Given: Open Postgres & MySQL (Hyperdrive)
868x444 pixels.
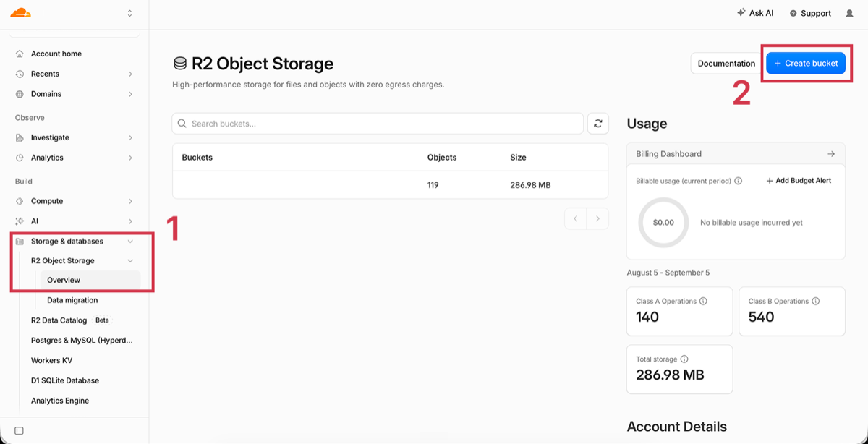Looking at the screenshot, I should click(82, 340).
